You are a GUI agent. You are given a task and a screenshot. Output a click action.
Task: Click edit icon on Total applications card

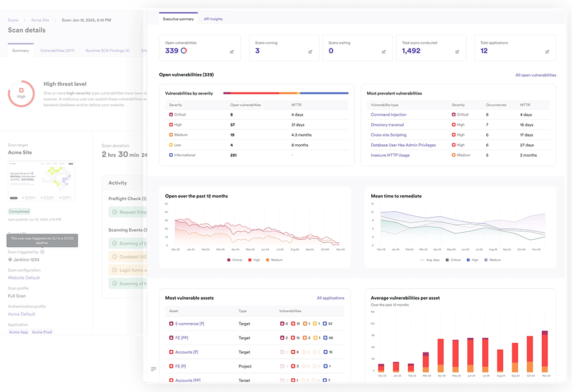pyautogui.click(x=547, y=52)
